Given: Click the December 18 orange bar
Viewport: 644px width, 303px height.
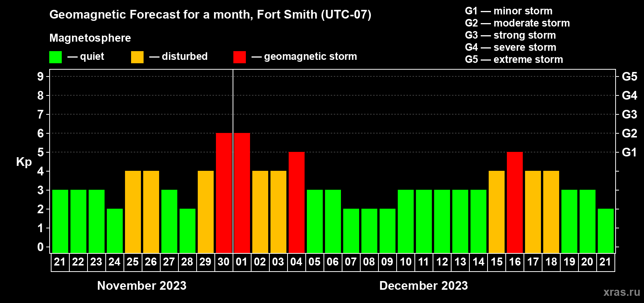Looking at the screenshot, I should pyautogui.click(x=551, y=212).
